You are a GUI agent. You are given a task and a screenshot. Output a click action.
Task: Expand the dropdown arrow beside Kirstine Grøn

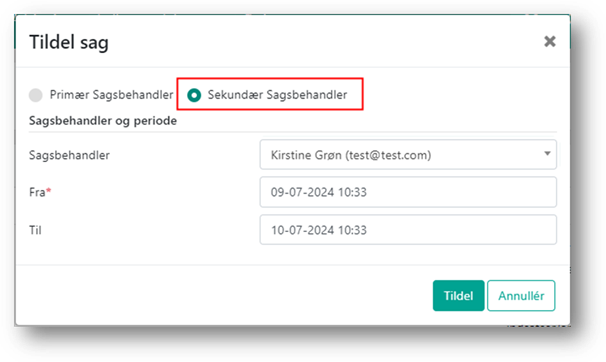coord(547,154)
